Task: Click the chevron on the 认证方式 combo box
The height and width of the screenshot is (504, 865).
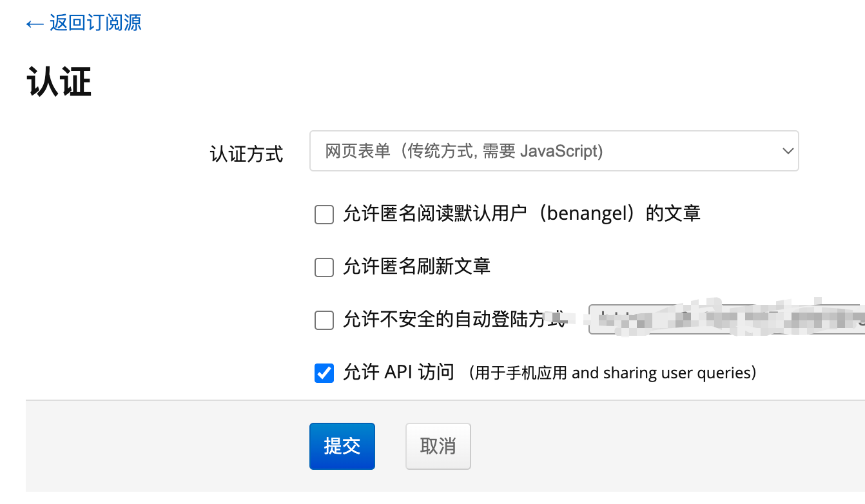Action: pyautogui.click(x=787, y=151)
